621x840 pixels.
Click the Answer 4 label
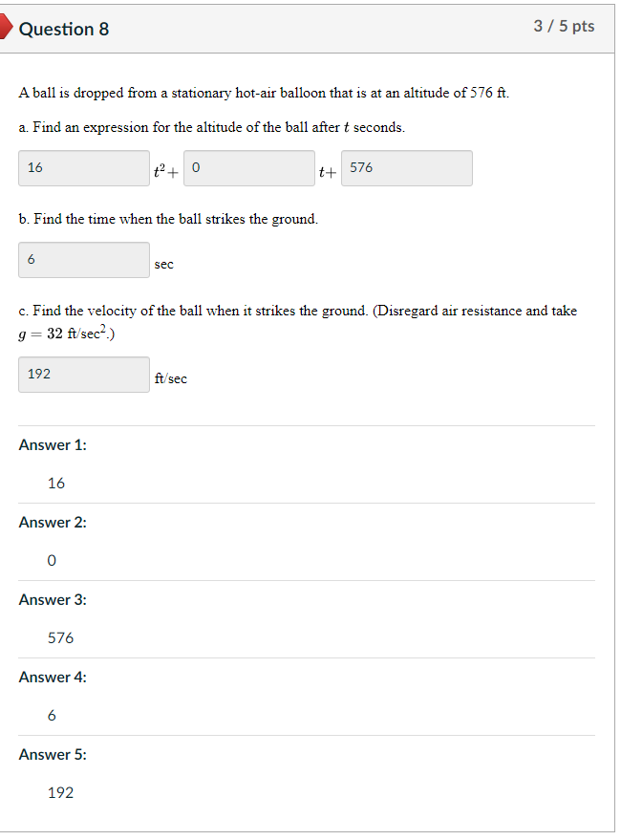click(x=53, y=678)
